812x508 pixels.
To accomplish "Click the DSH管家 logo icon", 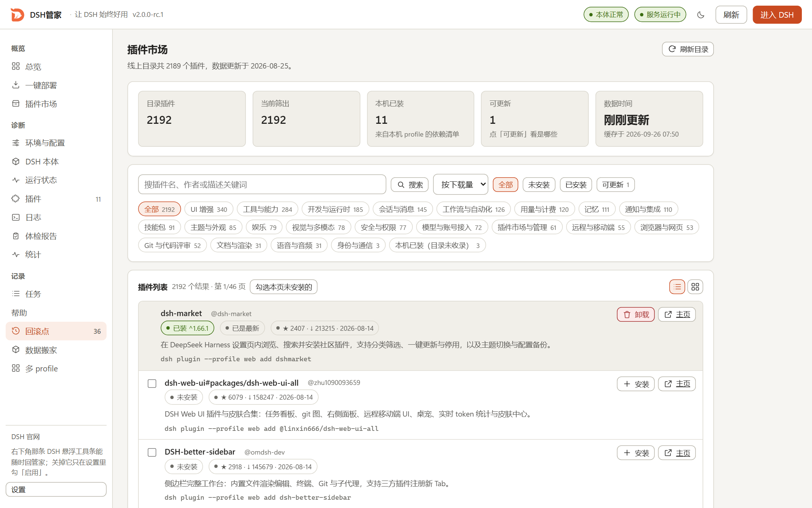I will coord(17,15).
